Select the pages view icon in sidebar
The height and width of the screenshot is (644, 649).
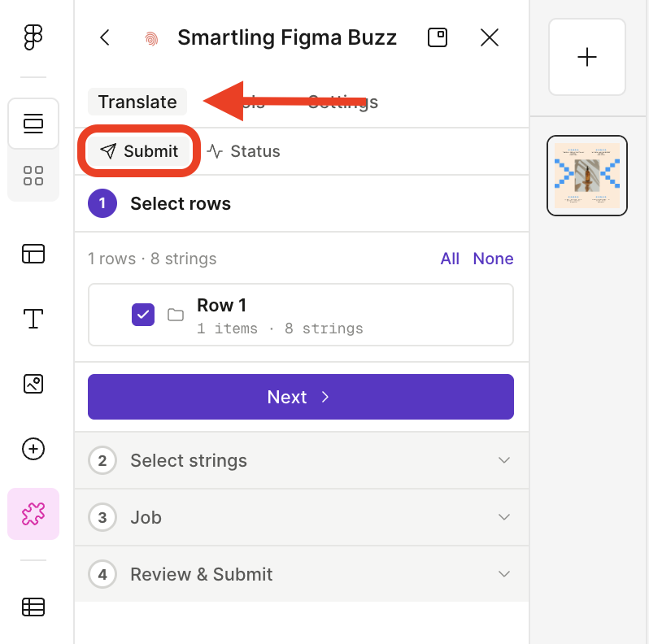pos(33,124)
